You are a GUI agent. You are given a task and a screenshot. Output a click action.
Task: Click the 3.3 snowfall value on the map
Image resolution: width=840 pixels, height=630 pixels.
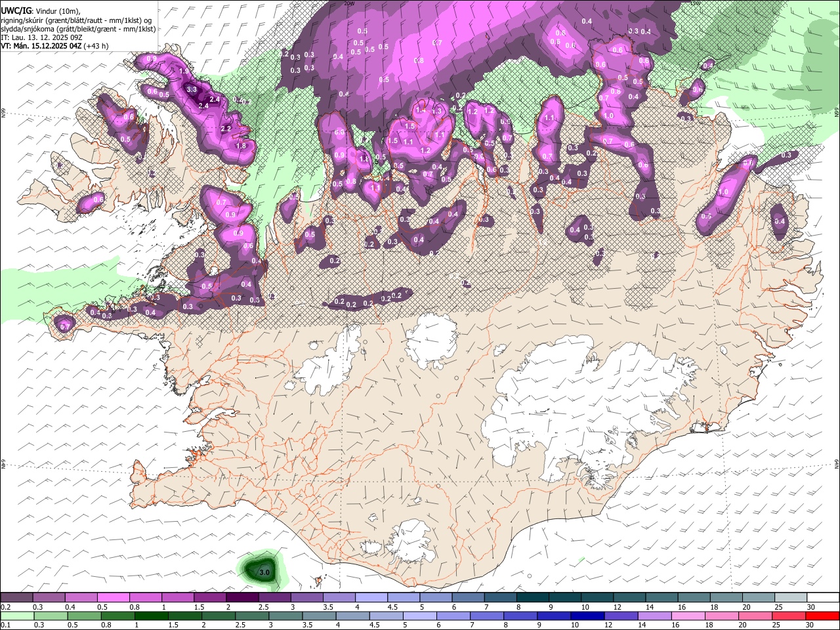(x=192, y=89)
